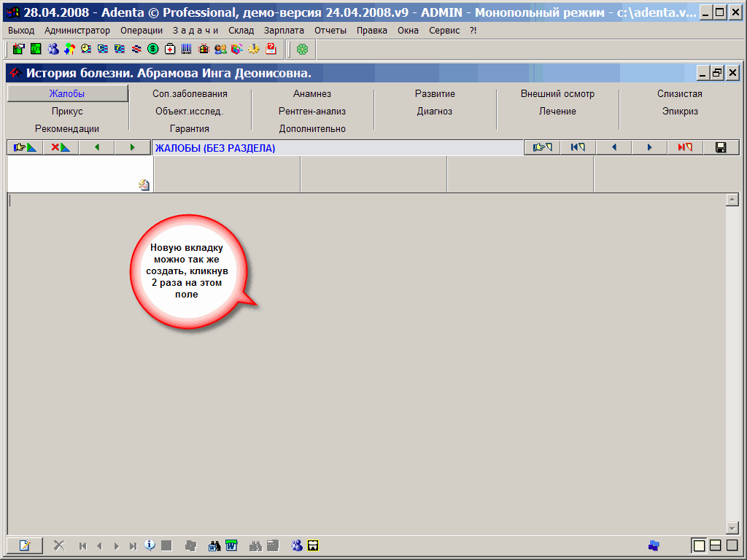Click the green dollar sign toolbar icon
The image size is (747, 560).
click(153, 49)
